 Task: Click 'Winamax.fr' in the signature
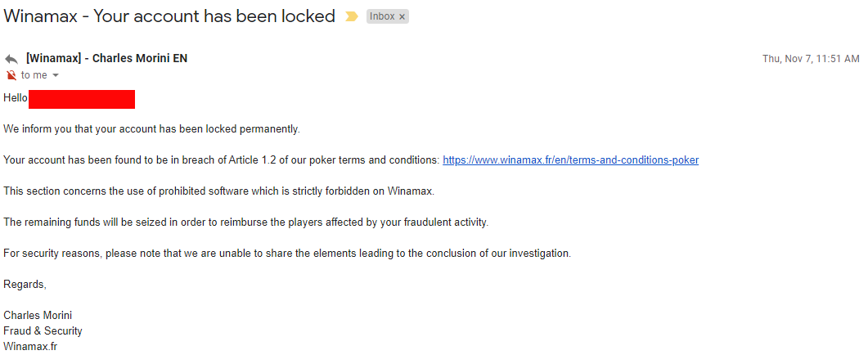pos(30,347)
